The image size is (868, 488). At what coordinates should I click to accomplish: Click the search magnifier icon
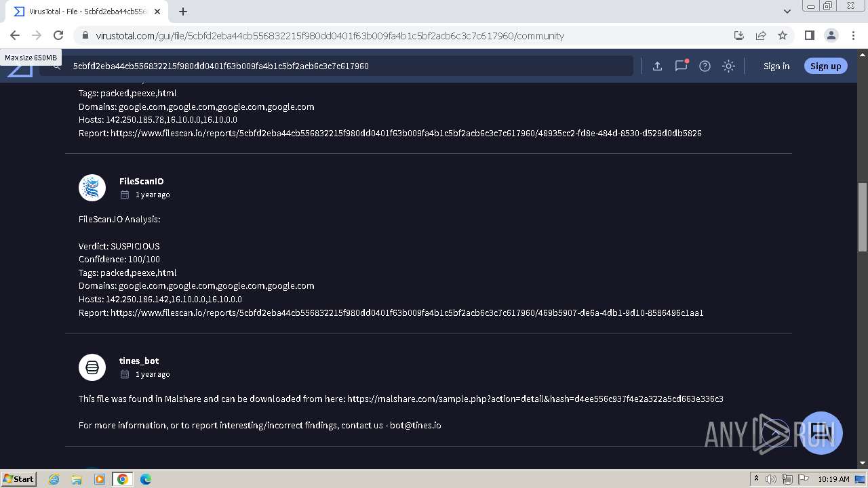pyautogui.click(x=56, y=67)
